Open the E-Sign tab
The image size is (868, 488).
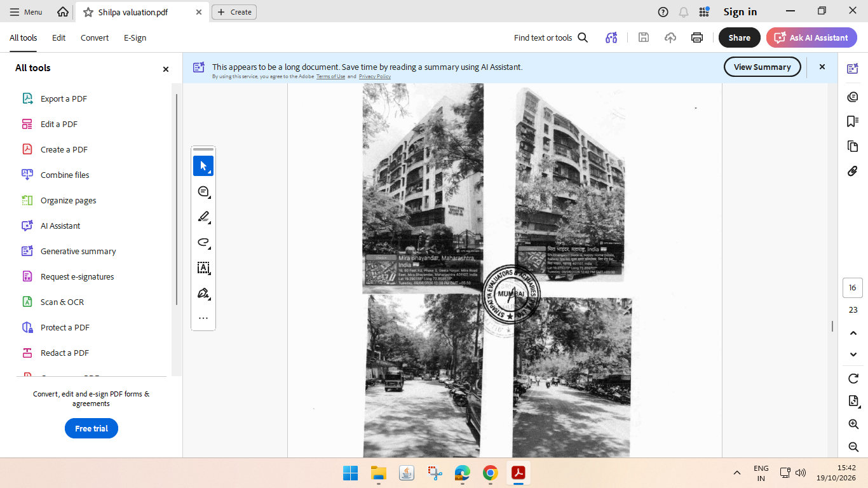135,37
